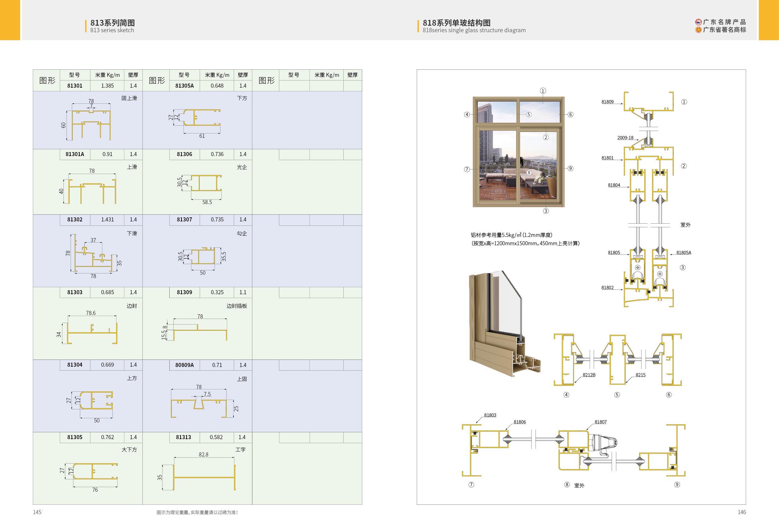This screenshot has height=532, width=779.
Task: Click the 81309 model cell
Action: 184,292
